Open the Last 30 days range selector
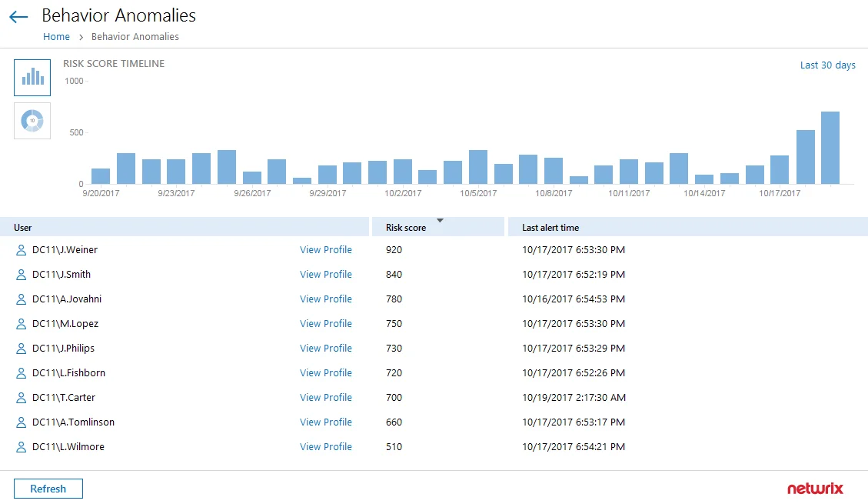 coord(827,65)
